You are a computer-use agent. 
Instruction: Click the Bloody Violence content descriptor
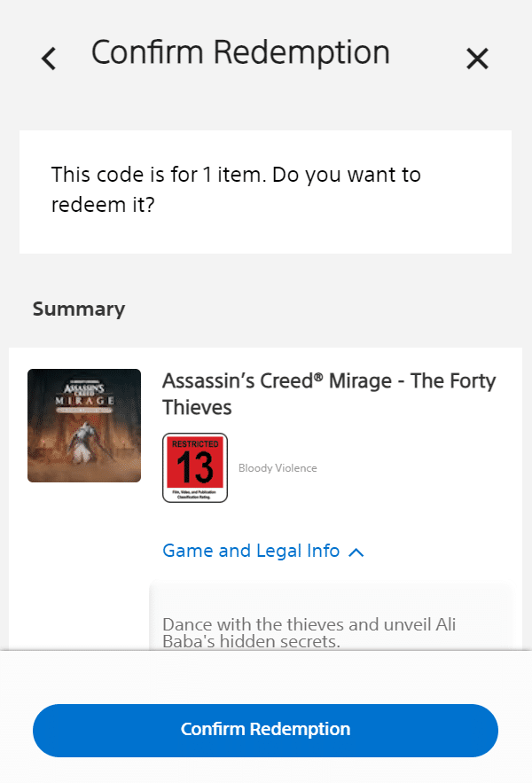pyautogui.click(x=278, y=468)
